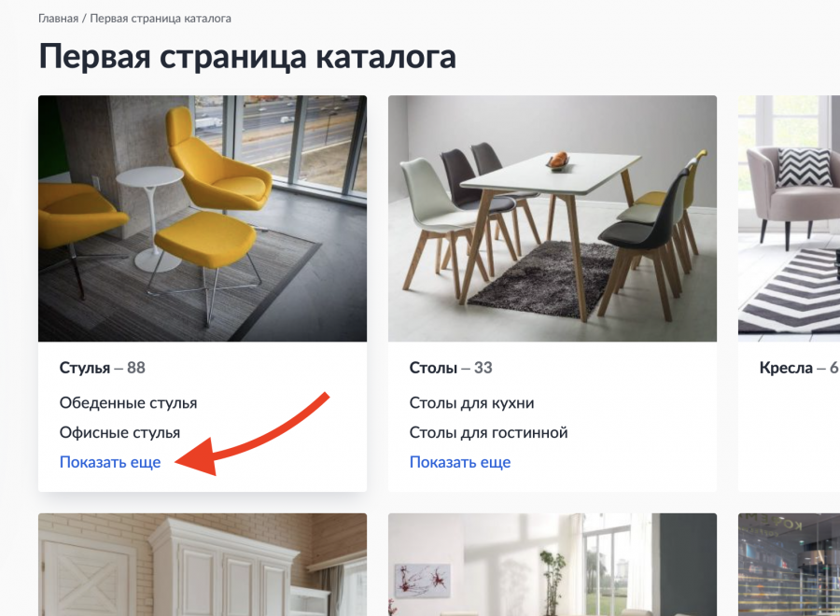Go to Столы для гостинной subcategory
This screenshot has width=840, height=616.
pyautogui.click(x=488, y=433)
